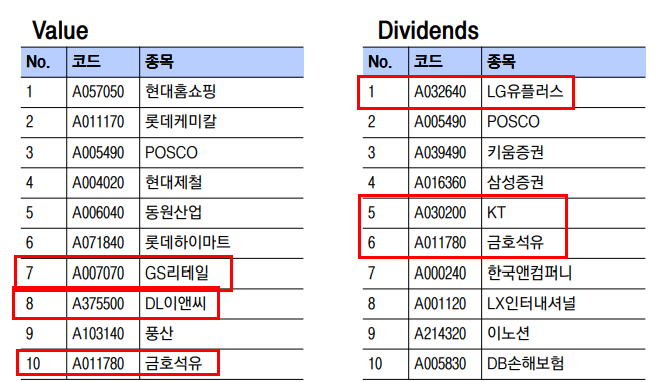Click code A011780 in the Value table
659x382 pixels.
click(x=98, y=364)
